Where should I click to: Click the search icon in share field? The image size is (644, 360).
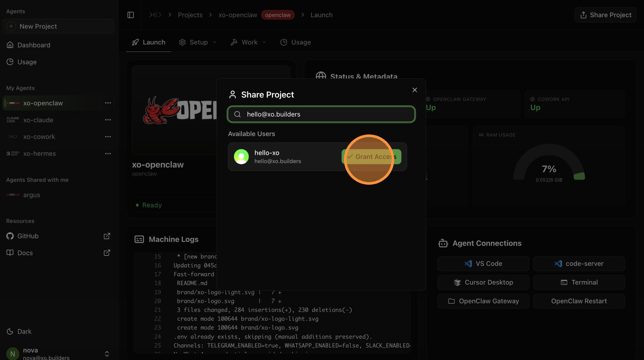[x=237, y=114]
